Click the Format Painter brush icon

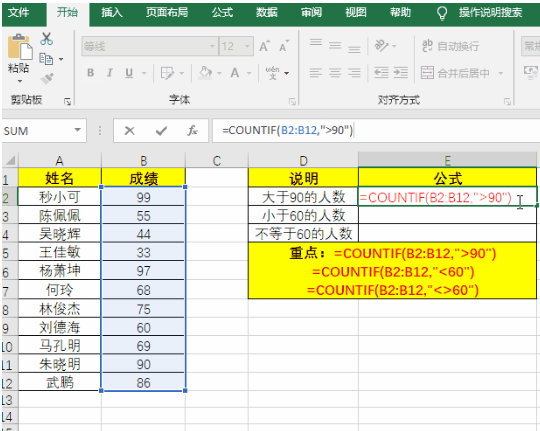pyautogui.click(x=47, y=79)
